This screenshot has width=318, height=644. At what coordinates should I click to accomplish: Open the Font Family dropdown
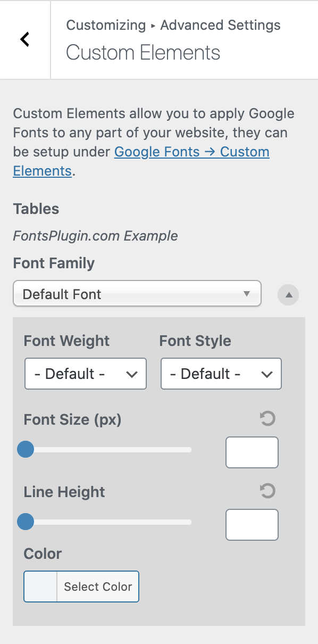[x=137, y=294]
